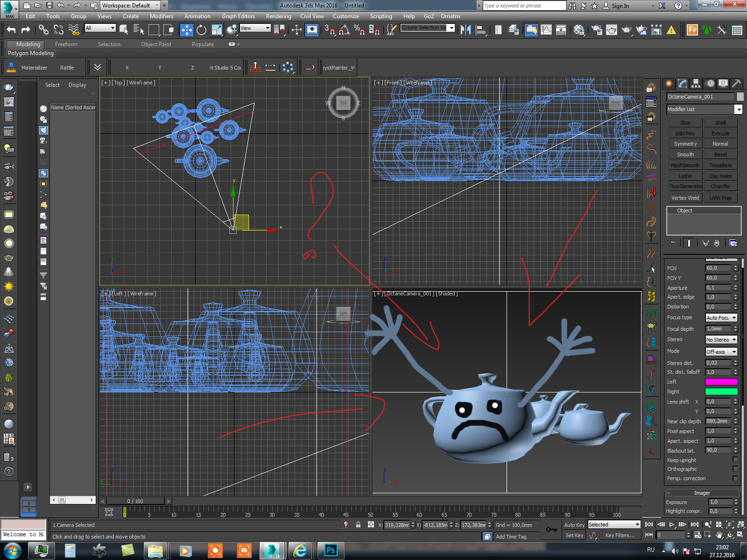Toggle 3D Snaps on main toolbar
The height and width of the screenshot is (560, 747).
click(330, 30)
